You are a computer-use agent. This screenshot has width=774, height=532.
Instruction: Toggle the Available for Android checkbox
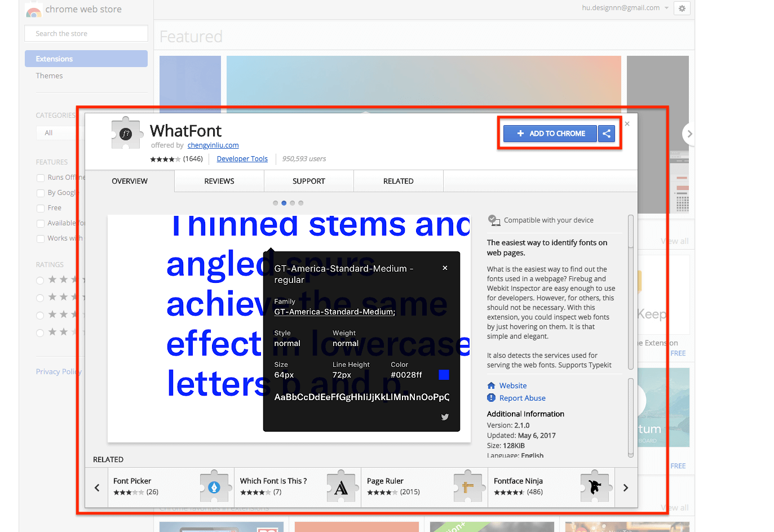[41, 223]
